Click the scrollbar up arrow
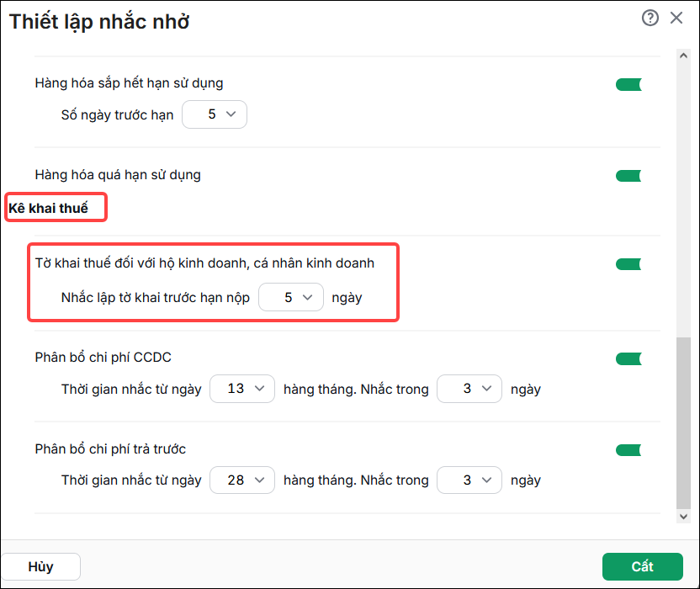The height and width of the screenshot is (589, 700). 683,56
